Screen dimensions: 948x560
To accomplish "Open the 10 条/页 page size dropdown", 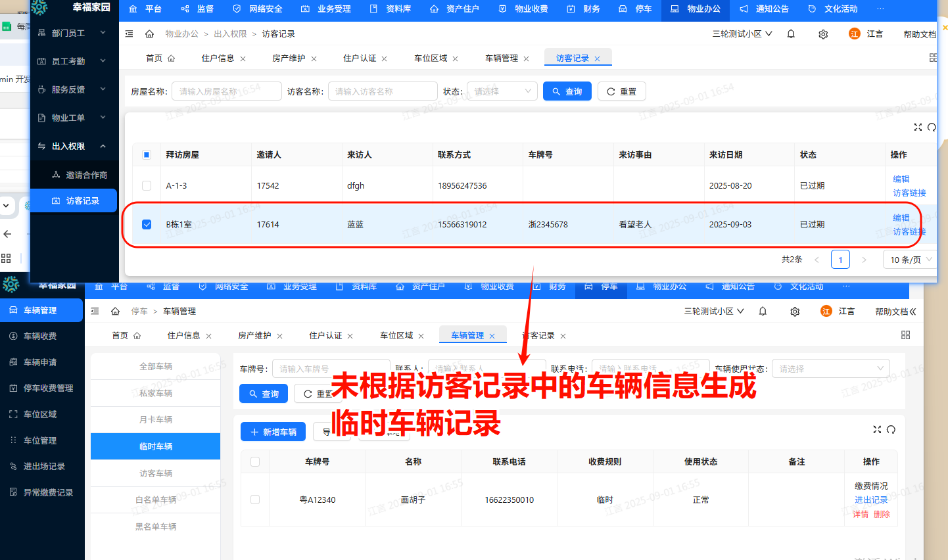I will 911,260.
